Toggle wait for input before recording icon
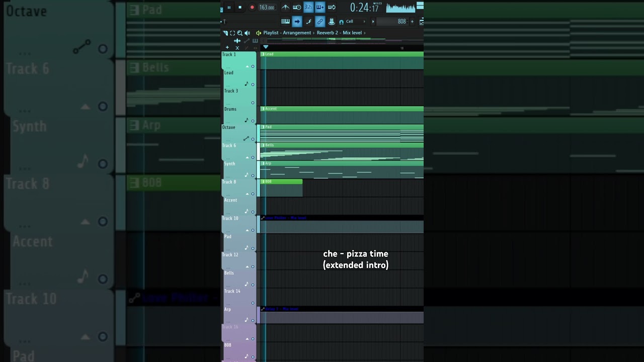Image resolution: width=644 pixels, height=362 pixels. pos(297,7)
